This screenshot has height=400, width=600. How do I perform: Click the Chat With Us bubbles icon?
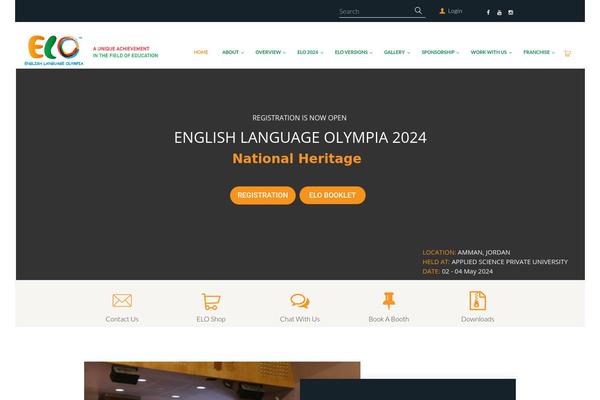pos(300,301)
